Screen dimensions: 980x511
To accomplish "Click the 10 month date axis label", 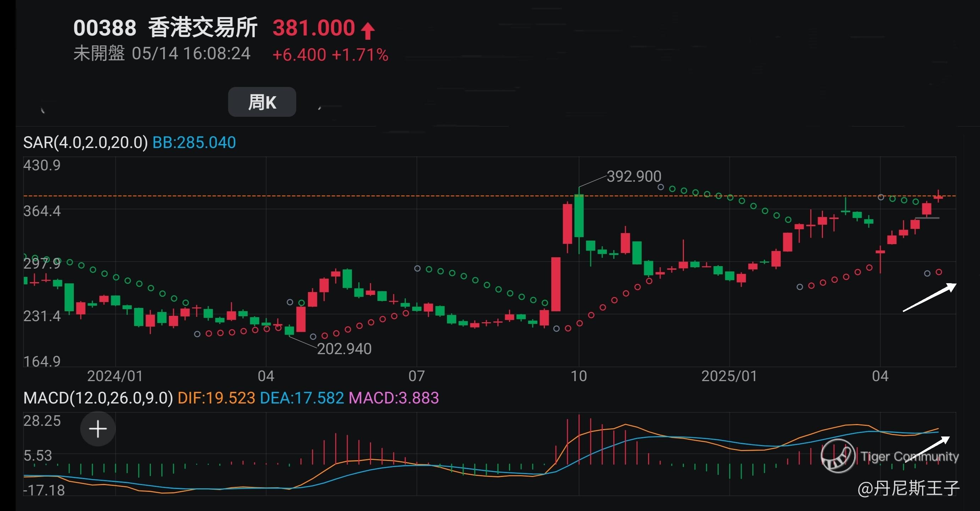I will tap(578, 376).
